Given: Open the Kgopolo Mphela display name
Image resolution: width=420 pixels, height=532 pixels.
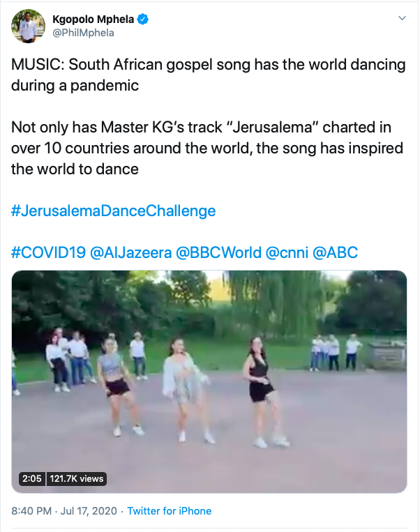Looking at the screenshot, I should click(x=93, y=20).
